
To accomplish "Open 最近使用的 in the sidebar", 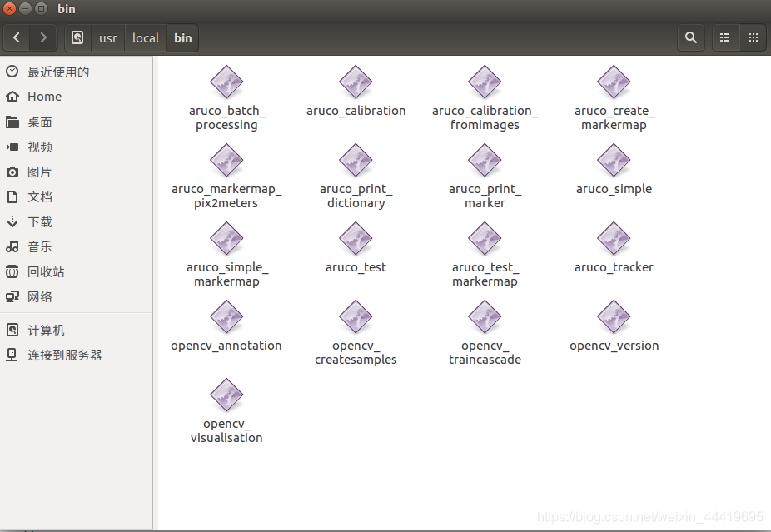I will (77, 72).
